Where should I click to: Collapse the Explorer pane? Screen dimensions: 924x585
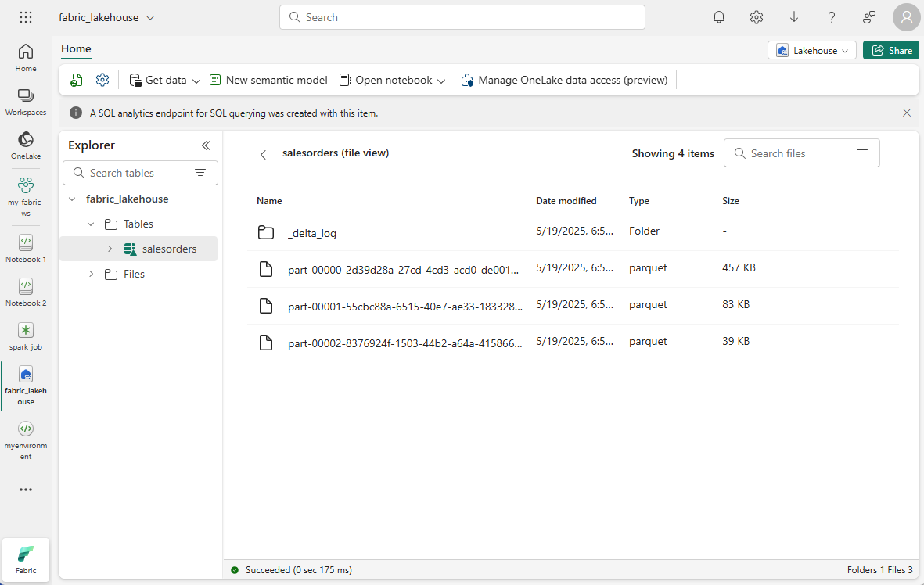206,145
